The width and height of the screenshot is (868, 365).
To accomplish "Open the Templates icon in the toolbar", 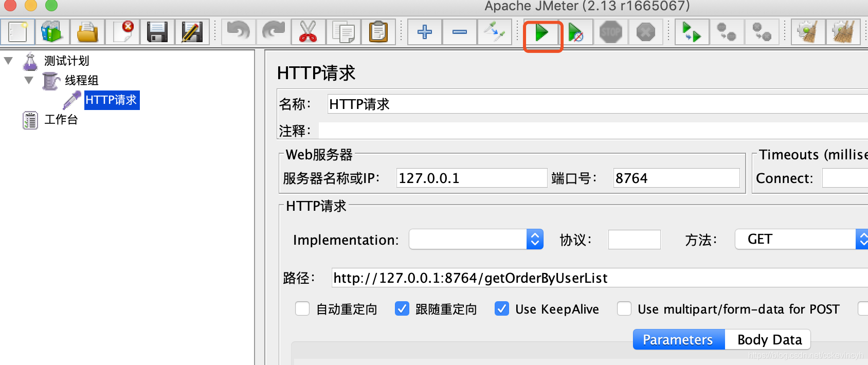I will click(52, 32).
